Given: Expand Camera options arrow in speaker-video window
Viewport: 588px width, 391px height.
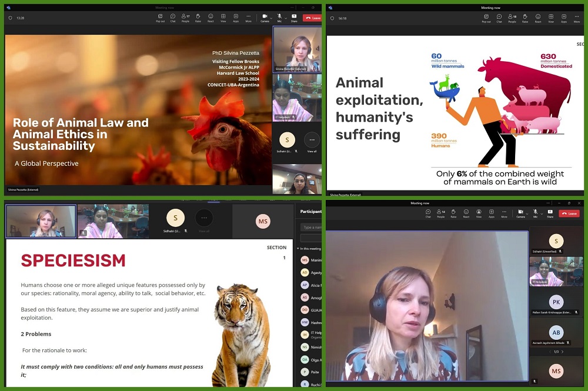Looking at the screenshot, I should [527, 213].
